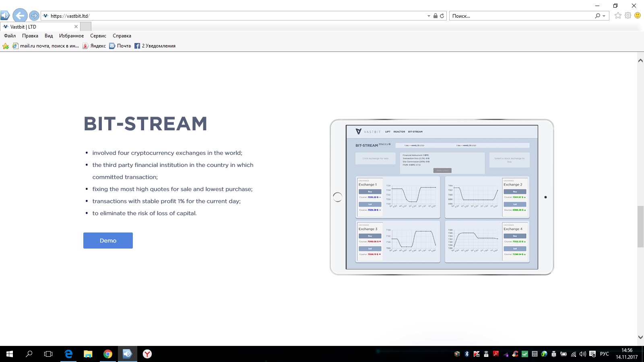Viewport: 644px width, 362px height.
Task: Click the browser Back arrow button
Action: tap(20, 16)
